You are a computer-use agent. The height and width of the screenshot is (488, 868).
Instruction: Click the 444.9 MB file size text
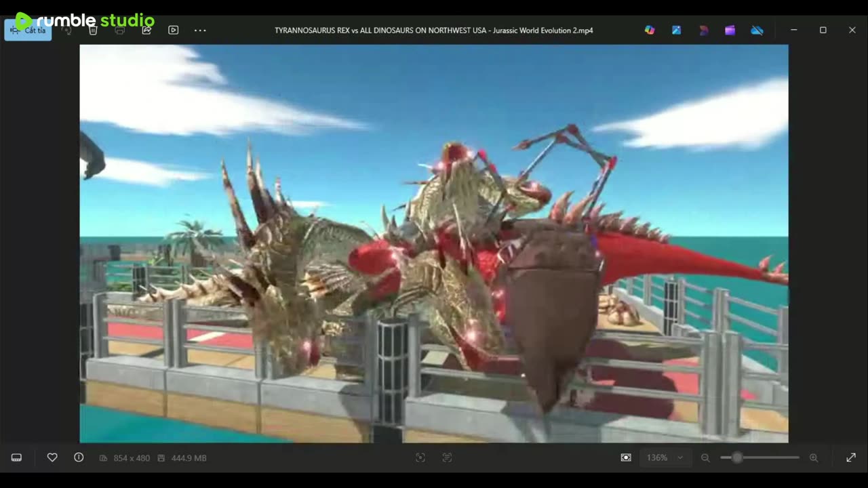(x=189, y=458)
